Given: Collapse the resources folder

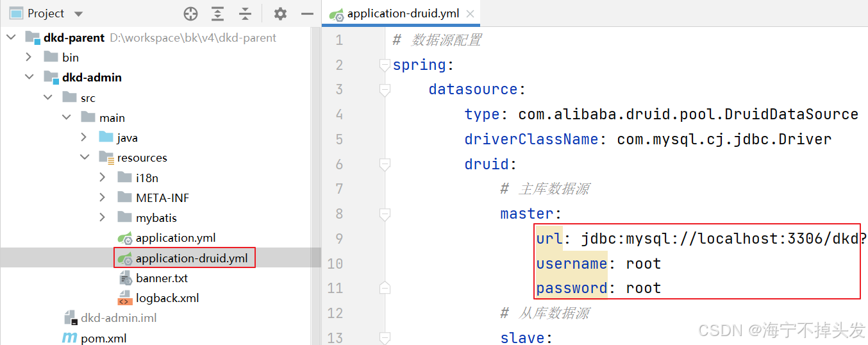Looking at the screenshot, I should [85, 157].
